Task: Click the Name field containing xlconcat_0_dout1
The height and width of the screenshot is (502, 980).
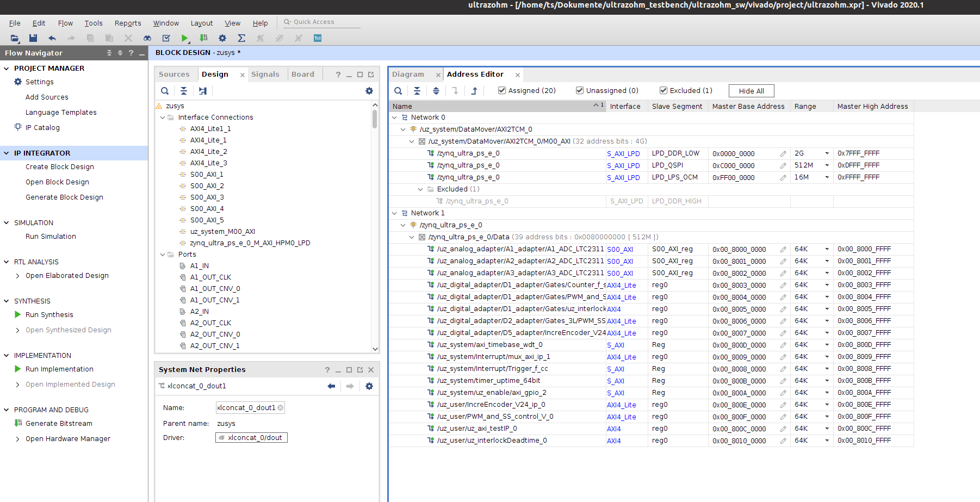Action: click(x=246, y=408)
